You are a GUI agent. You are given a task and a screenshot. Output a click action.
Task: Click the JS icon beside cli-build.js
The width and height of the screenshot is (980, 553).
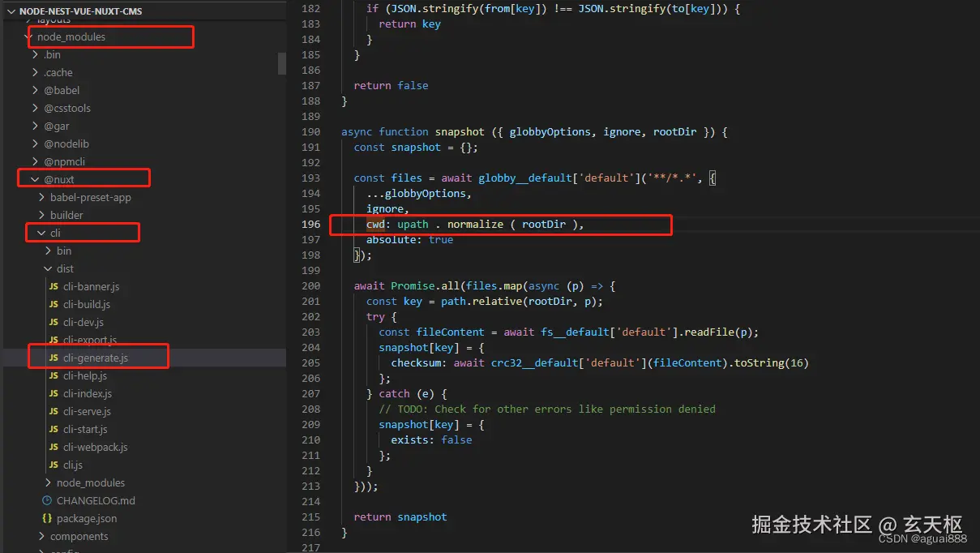[53, 305]
